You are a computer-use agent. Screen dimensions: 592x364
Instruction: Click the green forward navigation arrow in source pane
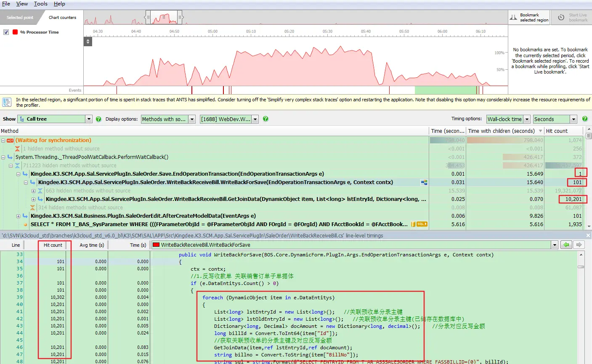pos(579,244)
